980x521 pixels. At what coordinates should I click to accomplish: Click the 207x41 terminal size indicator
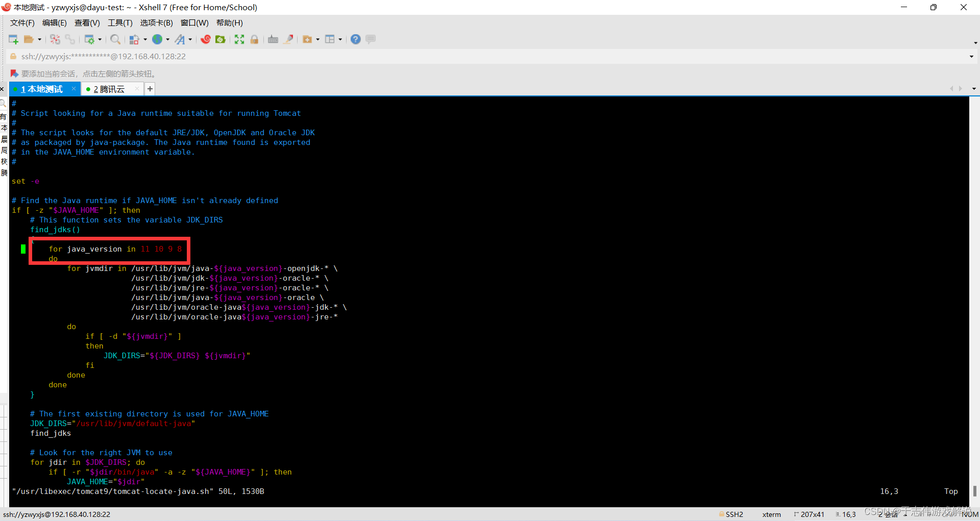point(809,514)
